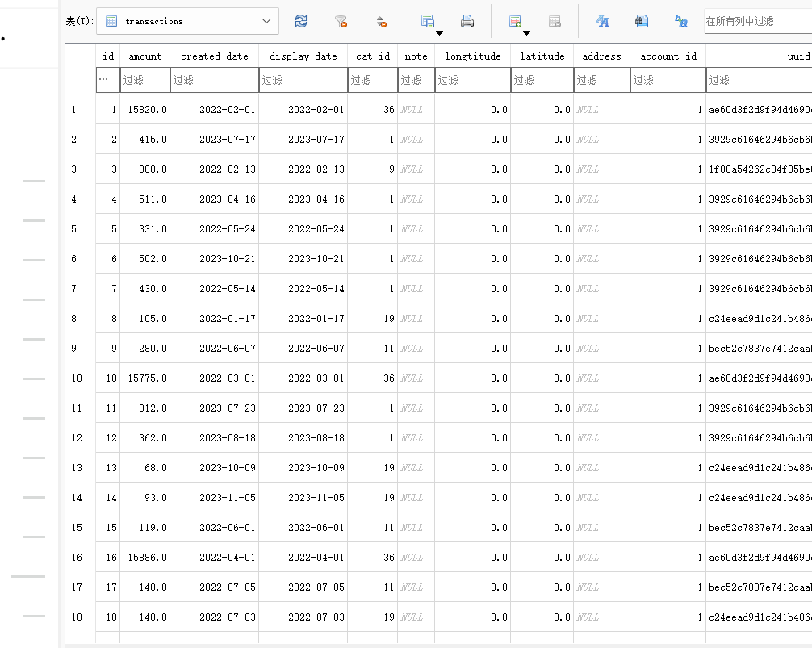Screen dimensions: 812x648
Task: Select the amount cell 15820.0
Action: point(145,109)
